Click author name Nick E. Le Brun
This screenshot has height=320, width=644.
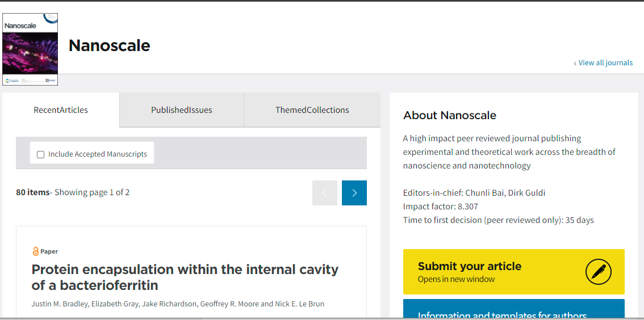click(x=300, y=304)
